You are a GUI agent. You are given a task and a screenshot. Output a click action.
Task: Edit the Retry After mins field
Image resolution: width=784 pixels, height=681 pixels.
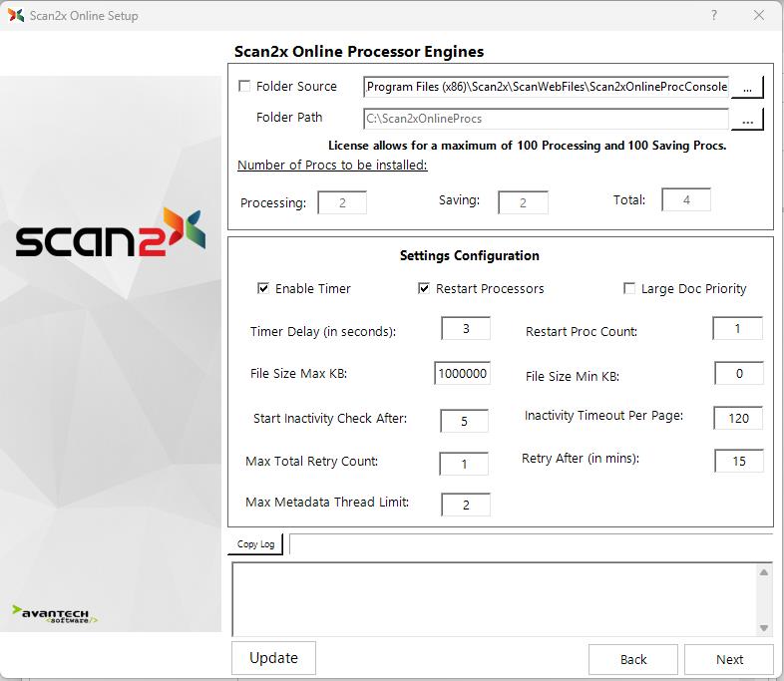pyautogui.click(x=739, y=461)
